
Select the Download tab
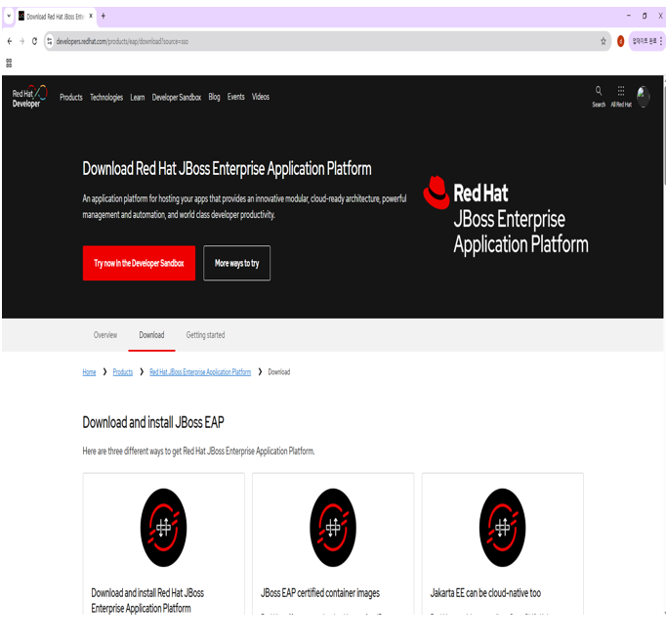[151, 335]
